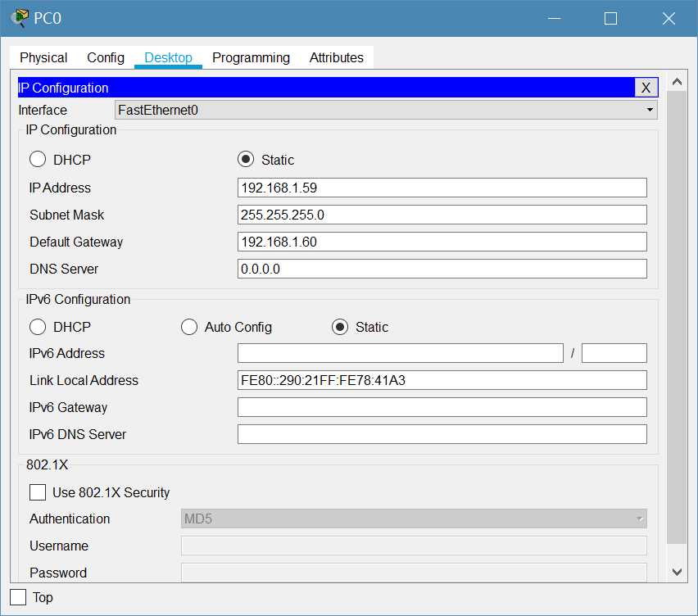Select Static radio under IP Configuration

(x=246, y=160)
